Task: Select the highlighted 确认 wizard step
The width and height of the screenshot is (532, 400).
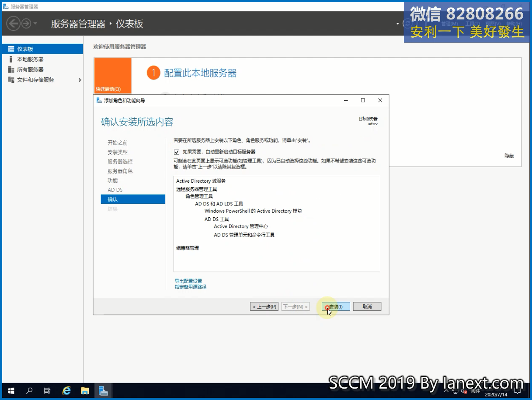Action: click(133, 199)
